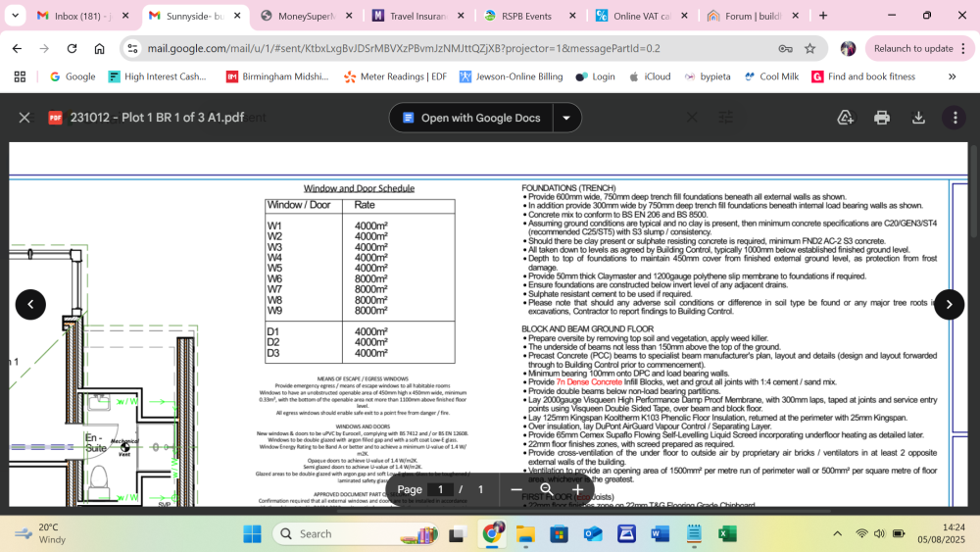Open iCloud bookmark

tap(650, 76)
